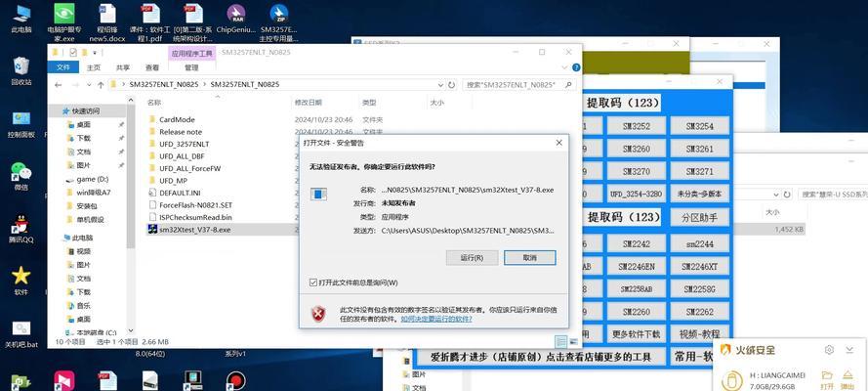Open link 如何决定要运行的软件?
Image resolution: width=868 pixels, height=391 pixels.
point(436,319)
